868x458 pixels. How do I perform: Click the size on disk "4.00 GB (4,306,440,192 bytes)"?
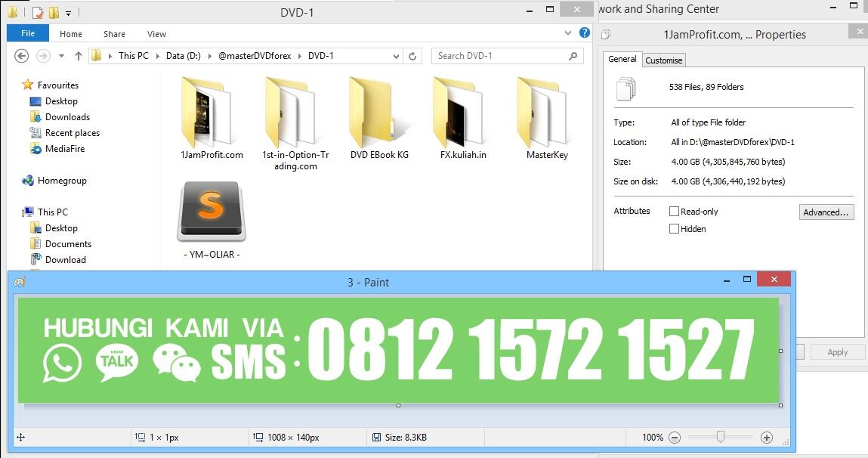pos(728,181)
